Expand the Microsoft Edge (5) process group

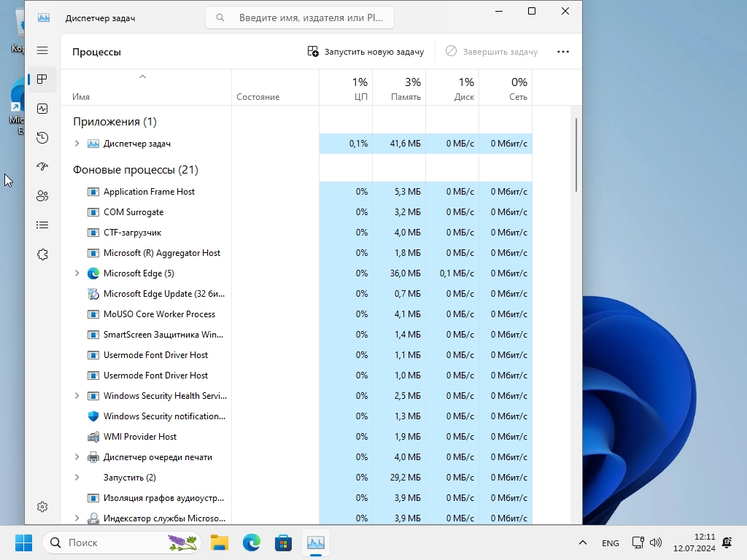pos(77,273)
